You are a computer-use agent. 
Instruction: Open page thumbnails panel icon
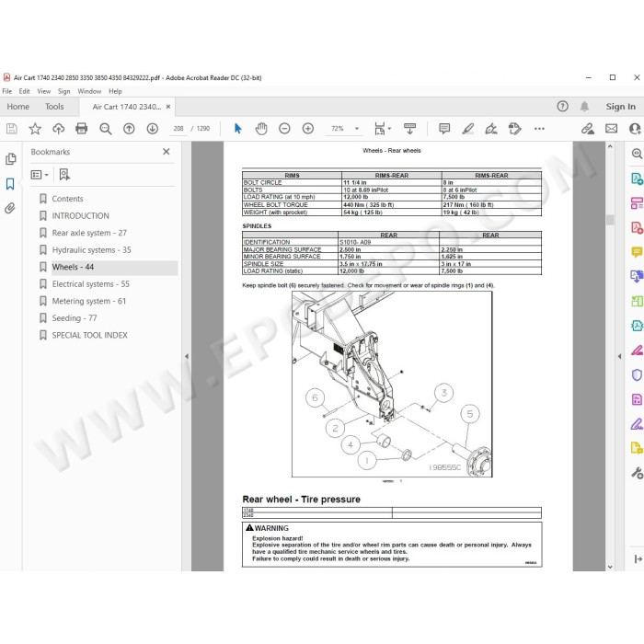point(11,159)
